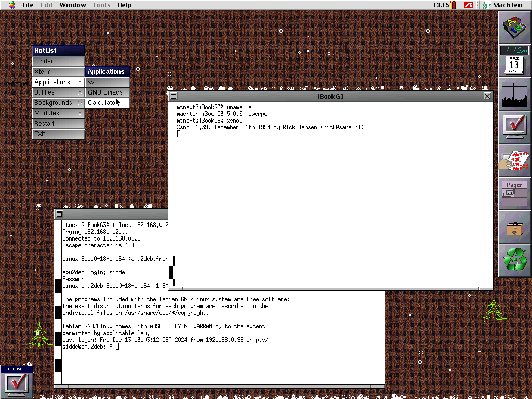Click the ATI icon in menu bar
This screenshot has height=399, width=532.
point(469,5)
